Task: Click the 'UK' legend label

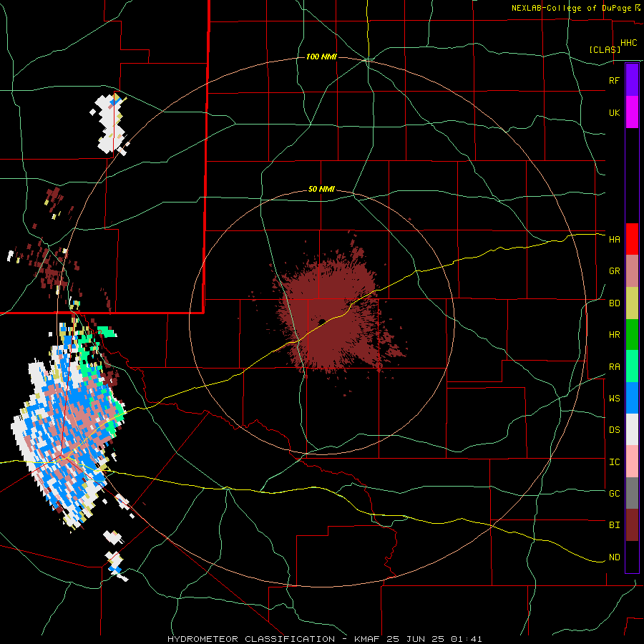Action: click(614, 112)
